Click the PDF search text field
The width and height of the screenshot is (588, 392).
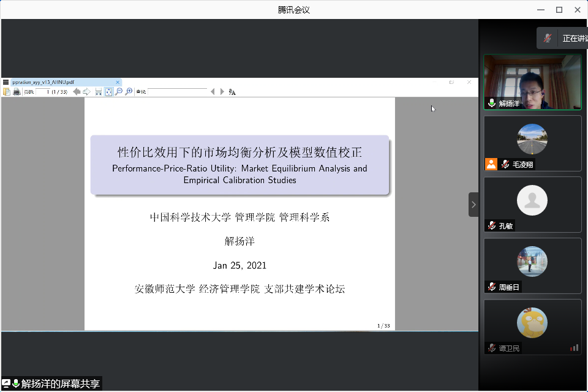pyautogui.click(x=178, y=92)
